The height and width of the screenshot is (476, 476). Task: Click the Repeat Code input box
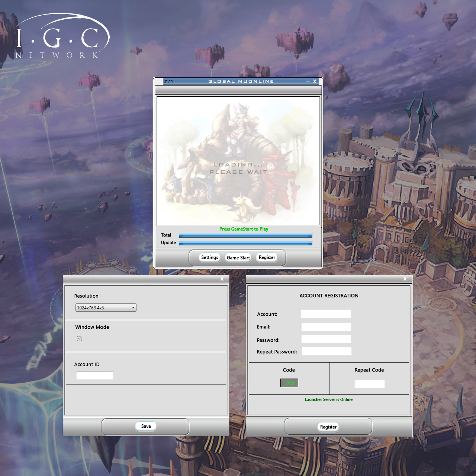(x=369, y=384)
